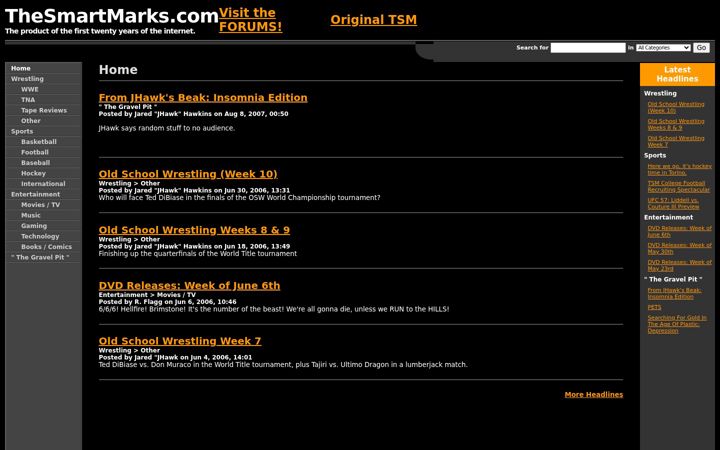Open main article Old School Wrestling Weeks 8 & 9
The height and width of the screenshot is (450, 720).
click(x=194, y=230)
